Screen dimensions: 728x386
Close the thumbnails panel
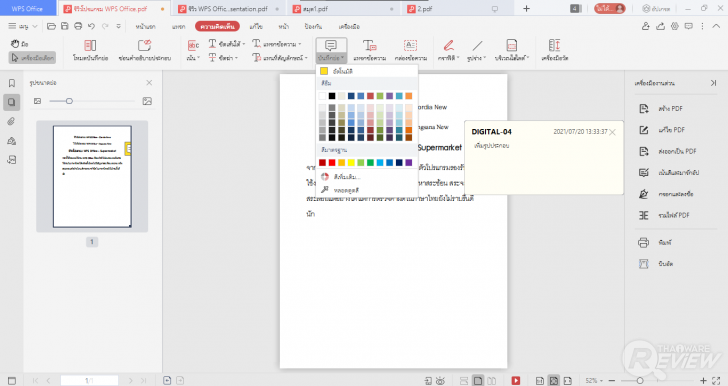tap(149, 83)
